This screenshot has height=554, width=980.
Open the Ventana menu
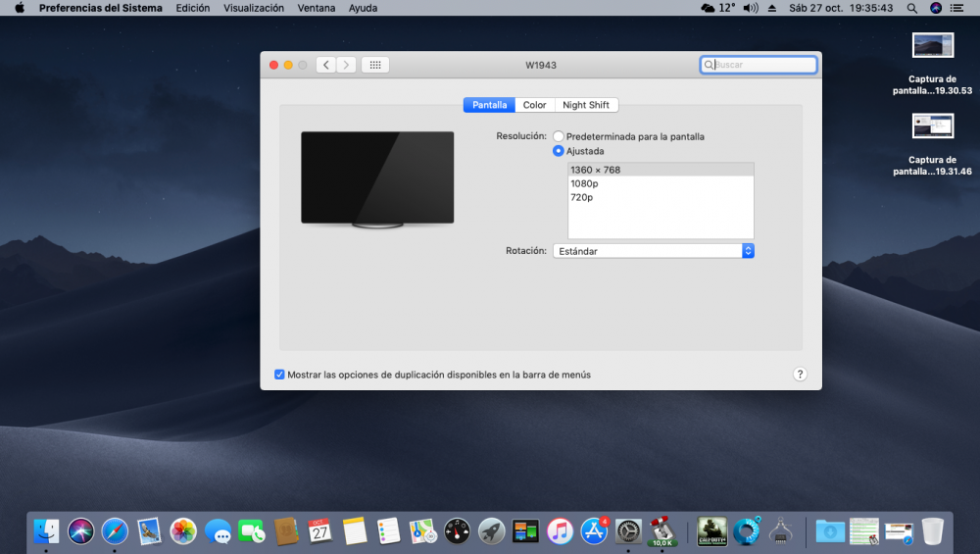pos(317,8)
